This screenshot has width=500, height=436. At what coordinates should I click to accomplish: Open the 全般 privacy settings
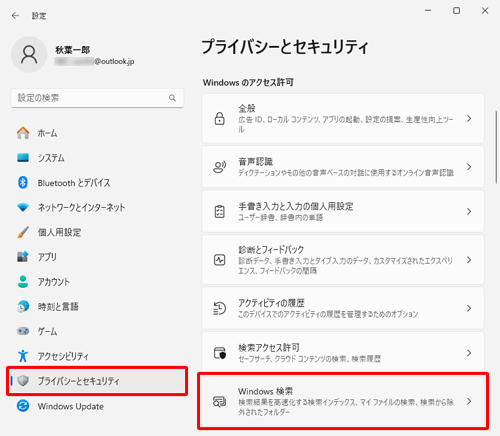click(343, 118)
